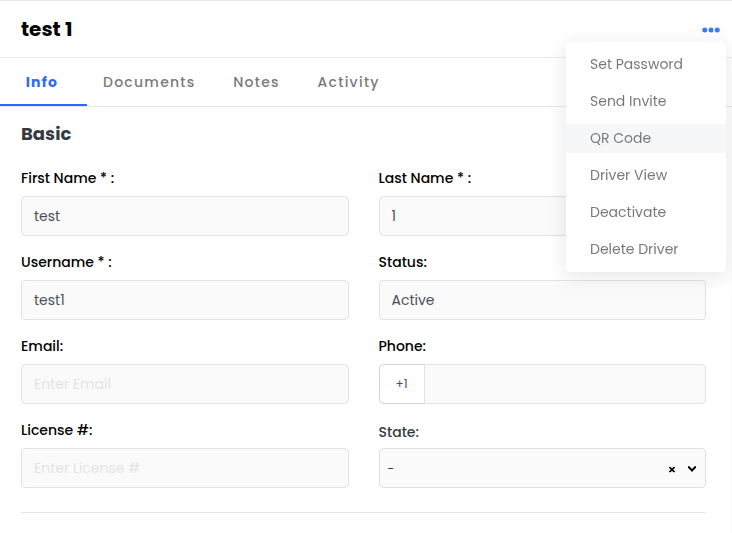Choose Set Password from the menu

click(x=636, y=64)
